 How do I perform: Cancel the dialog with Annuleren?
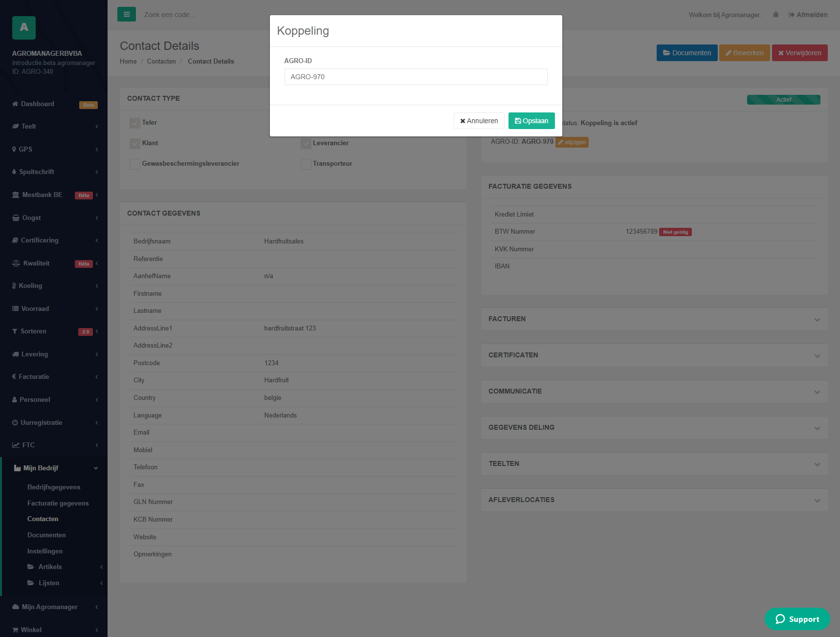479,121
